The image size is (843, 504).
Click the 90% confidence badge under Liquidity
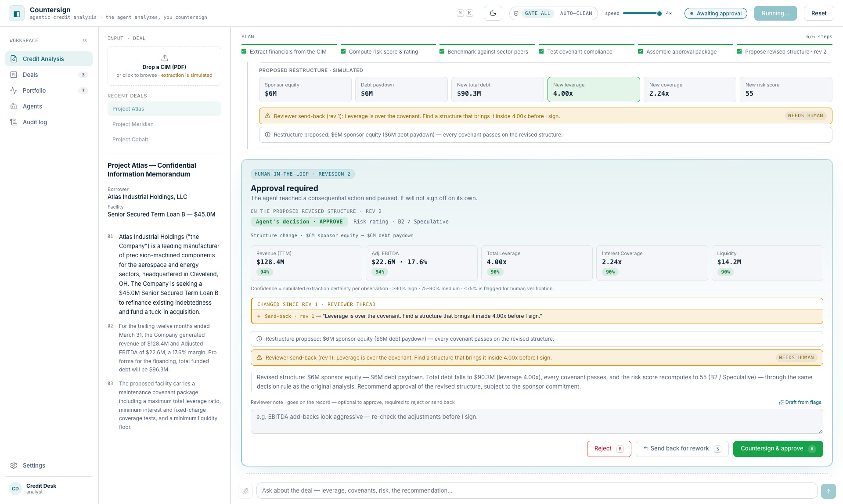point(725,272)
